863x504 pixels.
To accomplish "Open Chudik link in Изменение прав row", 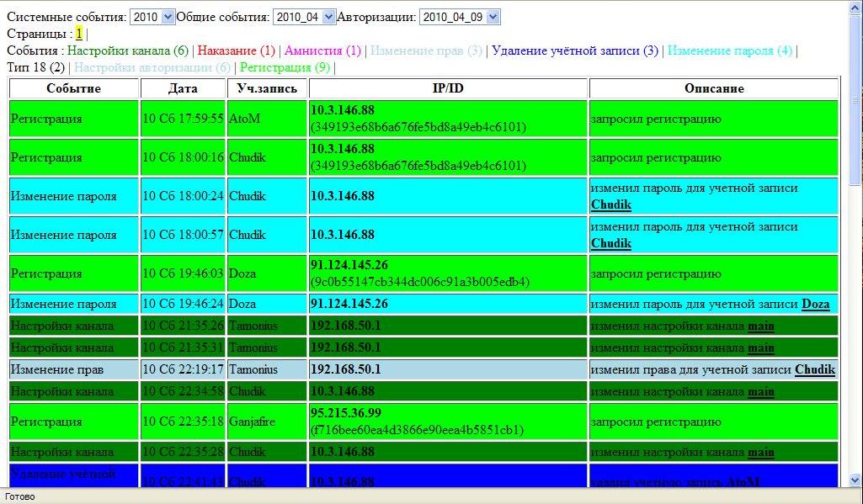I will coord(814,369).
